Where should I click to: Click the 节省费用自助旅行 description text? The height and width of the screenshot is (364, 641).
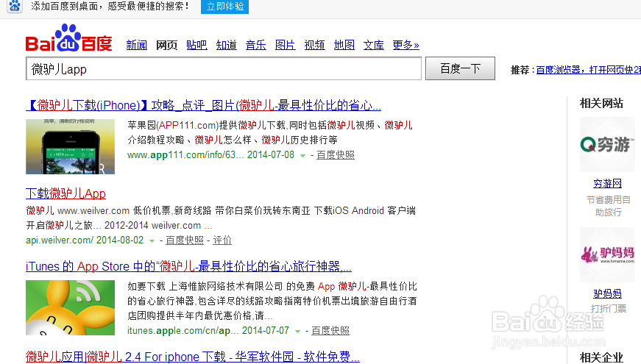[x=609, y=206]
